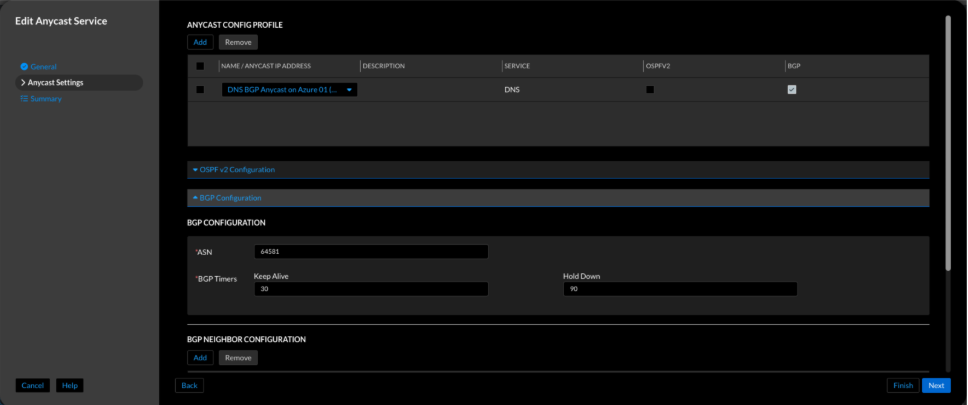Image resolution: width=968 pixels, height=405 pixels.
Task: Click the ASN input field
Action: pos(370,252)
